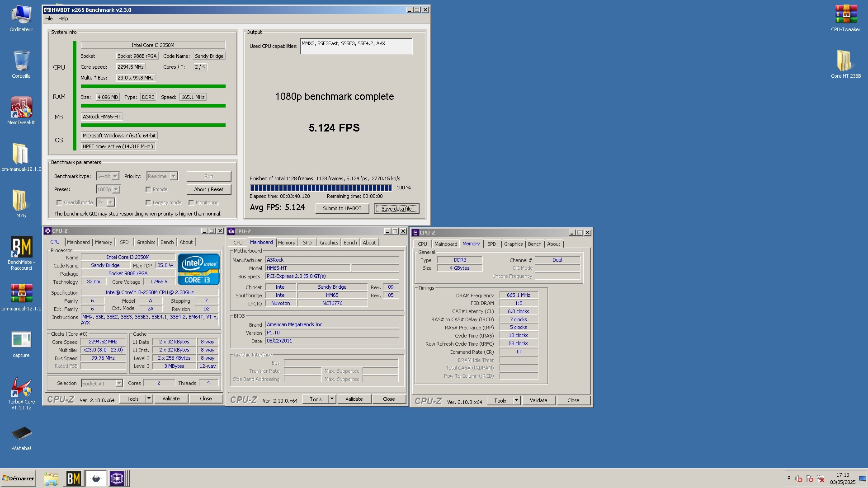Click the ASRock HM65-HT motherboard field
This screenshot has height=488, width=868.
tap(102, 117)
